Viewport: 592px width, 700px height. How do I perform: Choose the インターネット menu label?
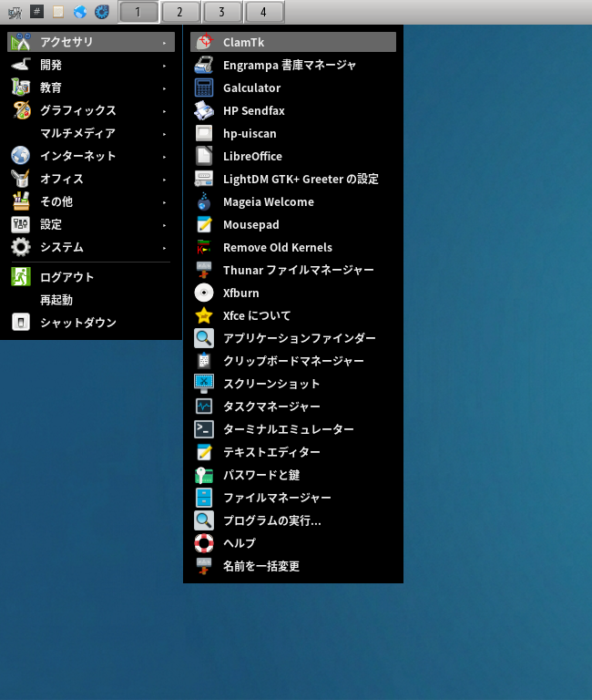(x=78, y=156)
